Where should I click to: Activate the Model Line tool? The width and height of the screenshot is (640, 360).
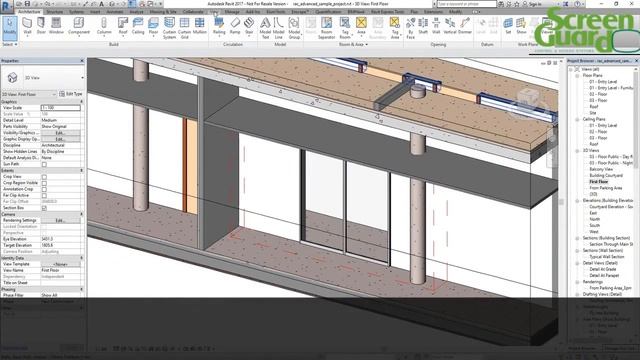(279, 28)
